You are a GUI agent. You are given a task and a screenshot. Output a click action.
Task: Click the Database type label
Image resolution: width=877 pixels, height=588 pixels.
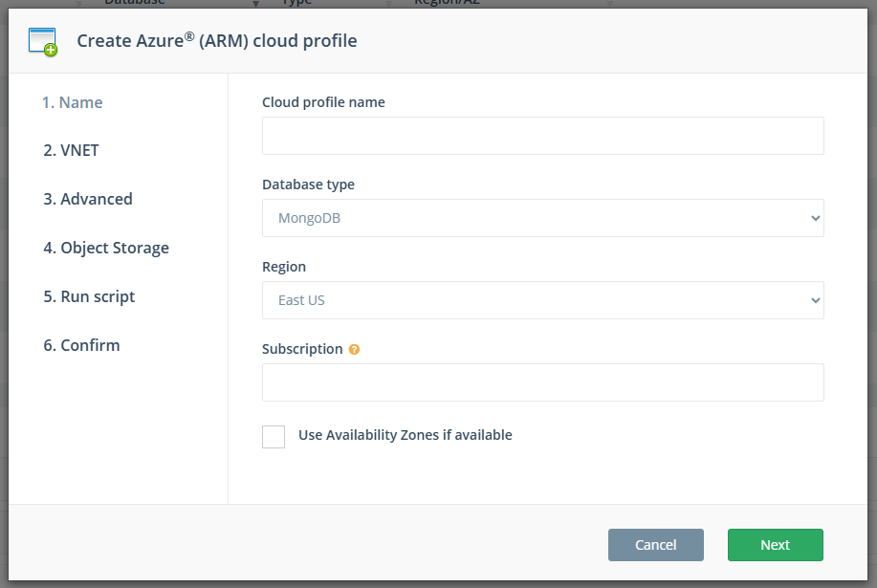[x=308, y=185]
